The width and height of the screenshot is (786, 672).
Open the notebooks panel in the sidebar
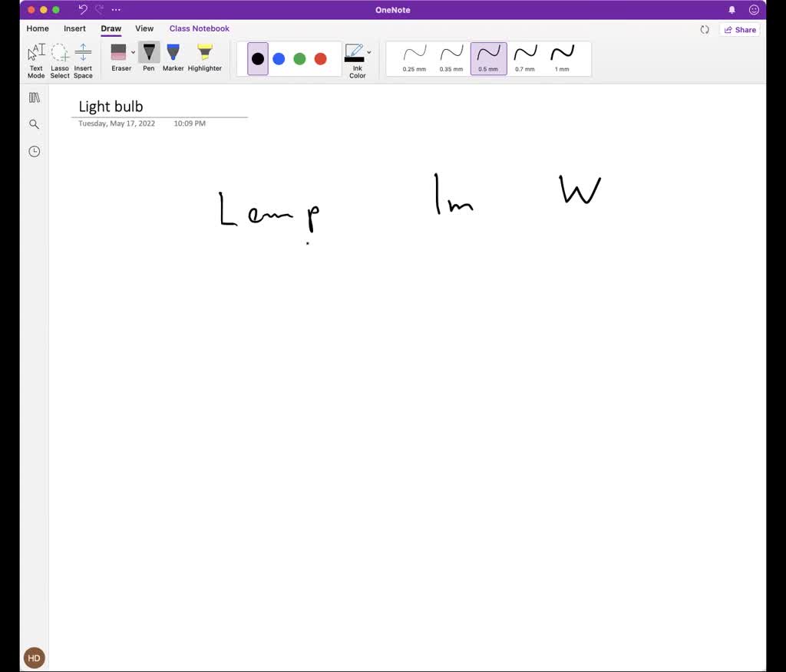coord(34,97)
